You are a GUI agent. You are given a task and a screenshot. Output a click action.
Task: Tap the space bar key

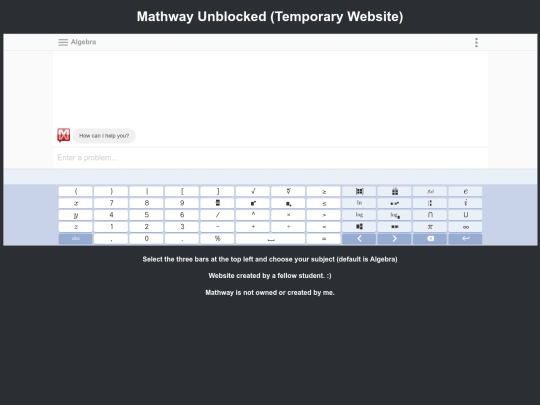(271, 239)
